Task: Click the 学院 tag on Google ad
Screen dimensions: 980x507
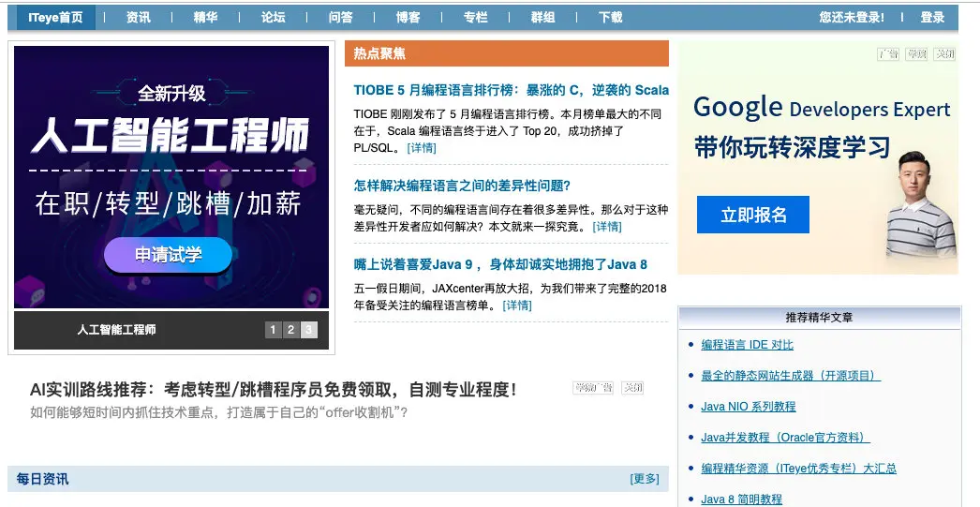Action: point(917,53)
